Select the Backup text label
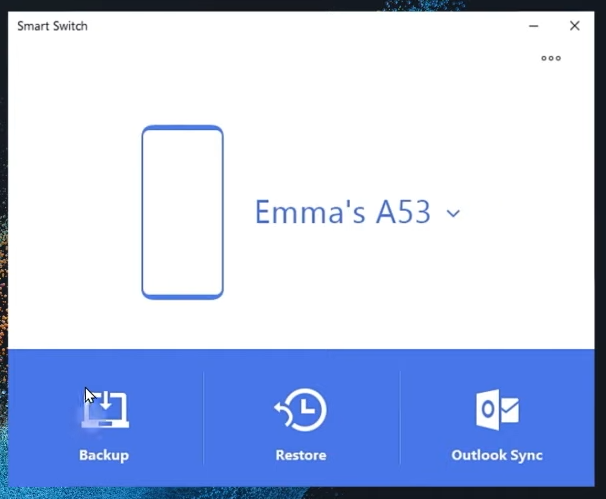This screenshot has width=606, height=499. click(x=104, y=455)
